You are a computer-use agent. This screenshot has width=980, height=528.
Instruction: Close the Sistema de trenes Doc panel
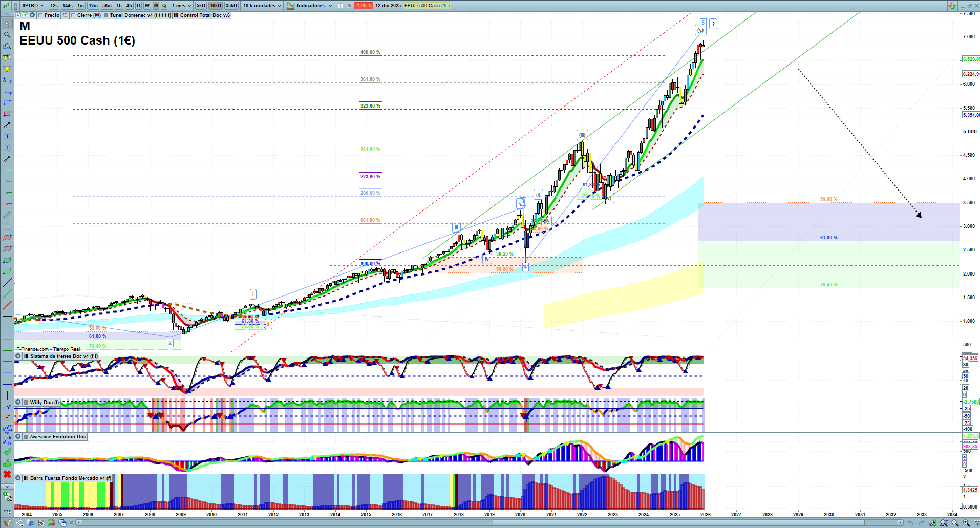[x=18, y=356]
